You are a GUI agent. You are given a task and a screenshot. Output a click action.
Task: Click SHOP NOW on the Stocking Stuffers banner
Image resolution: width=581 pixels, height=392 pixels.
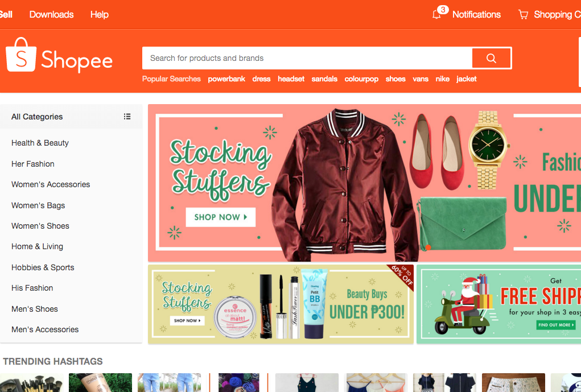point(220,217)
